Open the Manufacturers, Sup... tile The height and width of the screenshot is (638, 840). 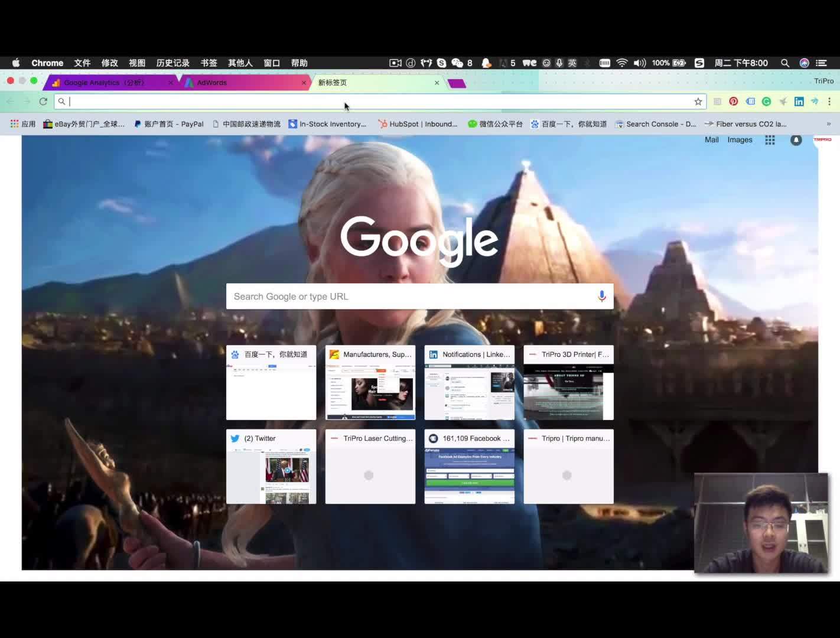pos(370,383)
